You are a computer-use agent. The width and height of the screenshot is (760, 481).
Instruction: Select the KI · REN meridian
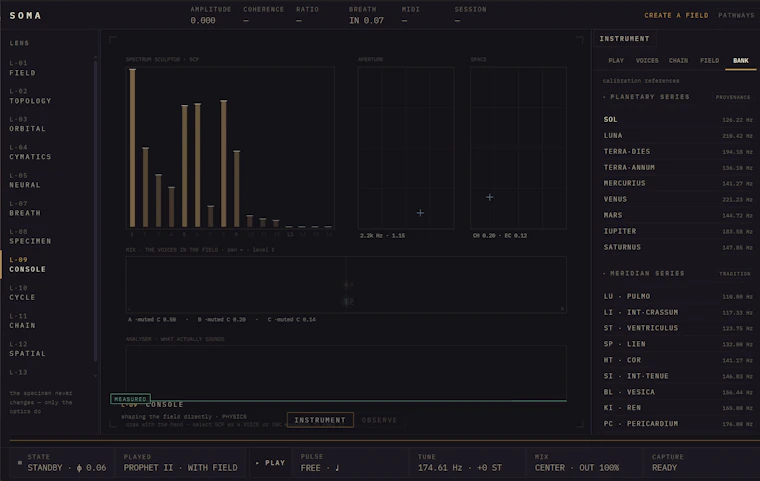(x=678, y=408)
